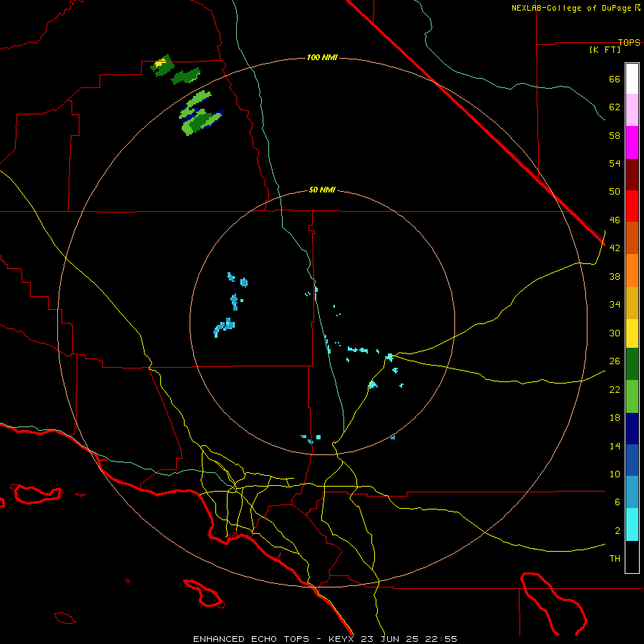The width and height of the screenshot is (644, 644).
Task: Click the dark orange 42 kft legend swatch
Action: 632,238
